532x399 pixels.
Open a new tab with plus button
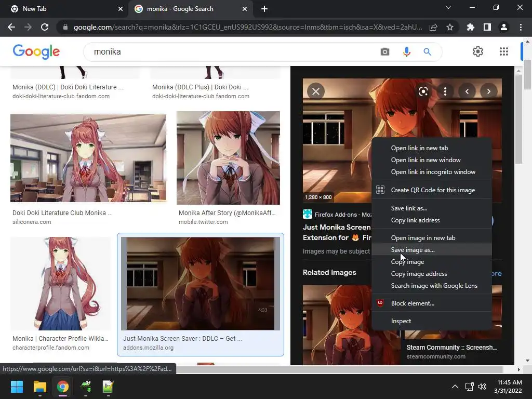click(x=264, y=9)
